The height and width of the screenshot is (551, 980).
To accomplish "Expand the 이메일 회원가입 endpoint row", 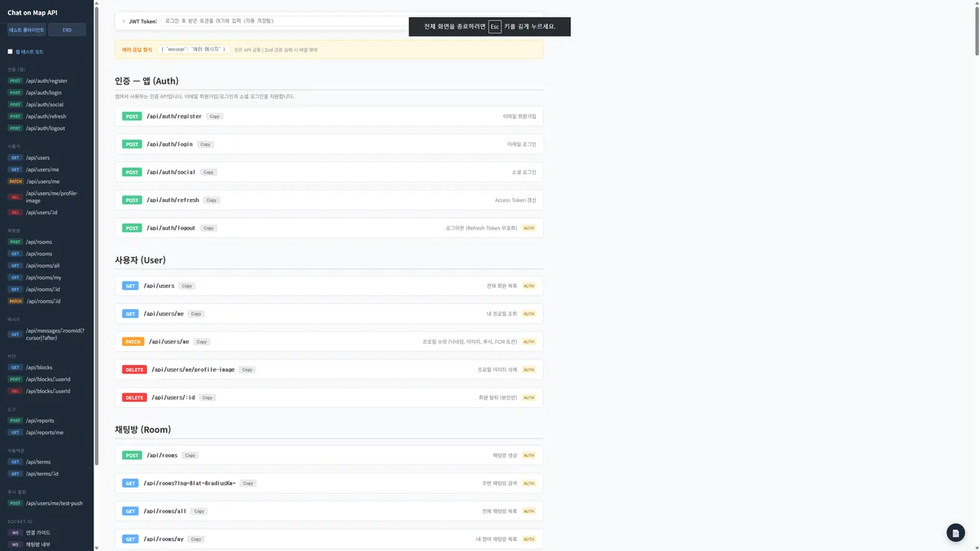I will click(x=329, y=116).
